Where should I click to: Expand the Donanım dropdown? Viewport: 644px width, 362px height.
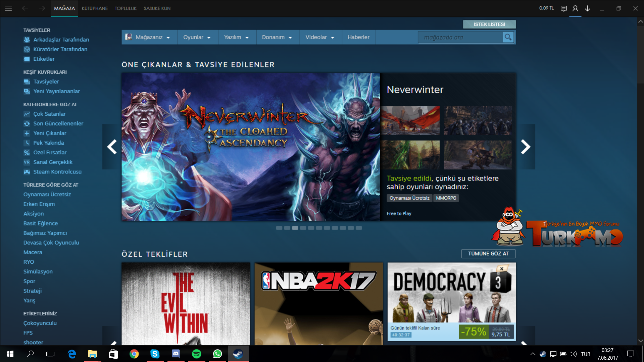277,37
